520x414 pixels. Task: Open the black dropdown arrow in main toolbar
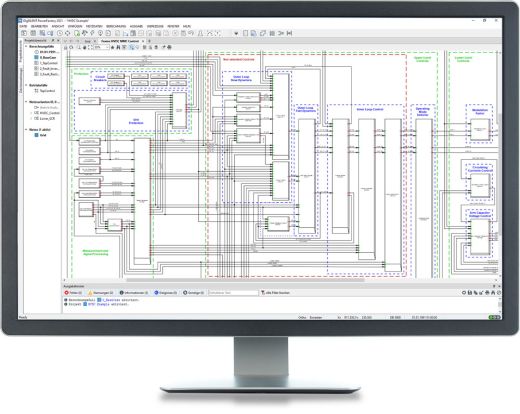pyautogui.click(x=236, y=33)
